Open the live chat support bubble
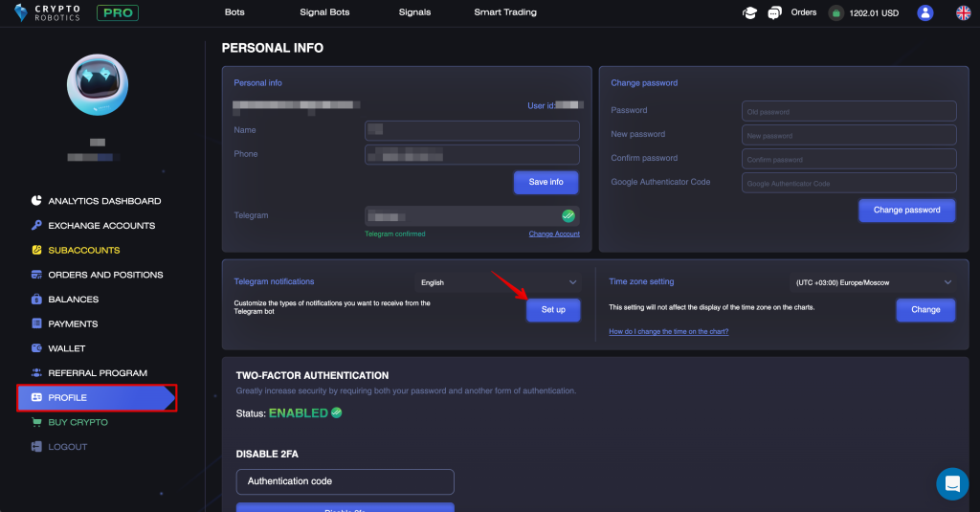980x512 pixels. click(951, 484)
